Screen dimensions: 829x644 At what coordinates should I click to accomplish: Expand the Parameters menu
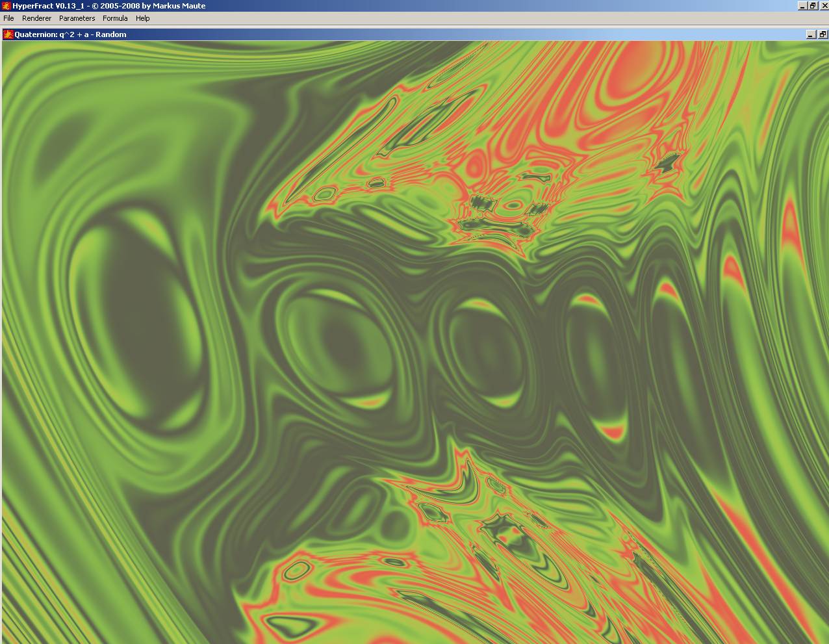pos(77,18)
